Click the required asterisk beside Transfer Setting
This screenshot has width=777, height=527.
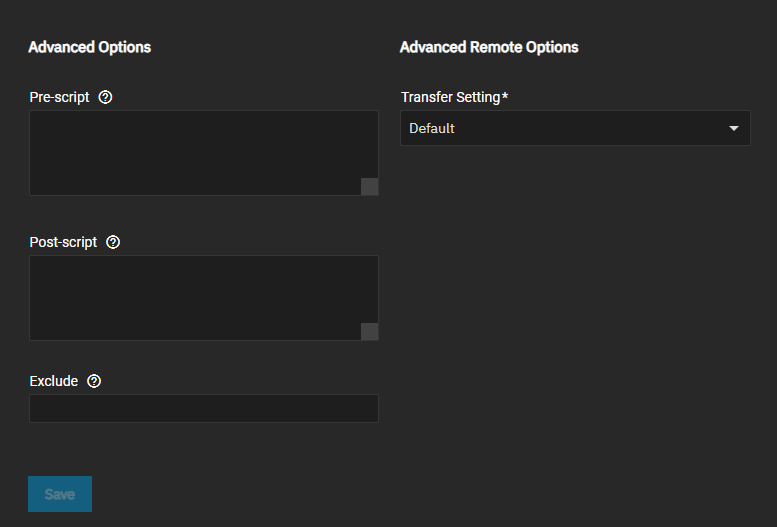point(505,96)
